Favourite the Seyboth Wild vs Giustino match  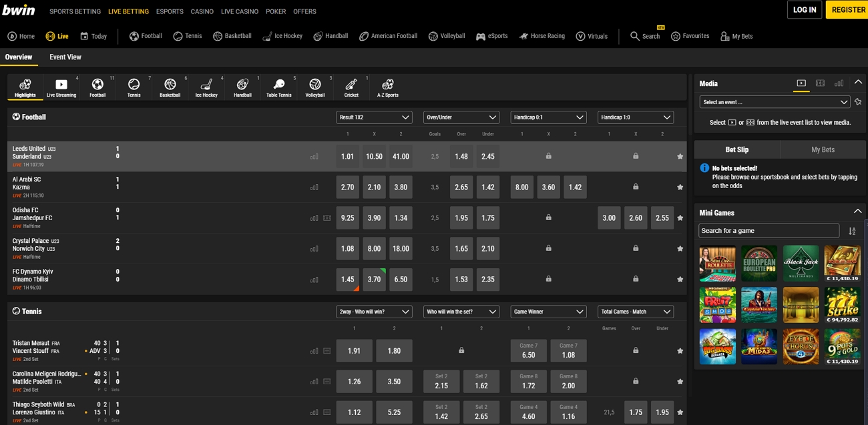[680, 412]
